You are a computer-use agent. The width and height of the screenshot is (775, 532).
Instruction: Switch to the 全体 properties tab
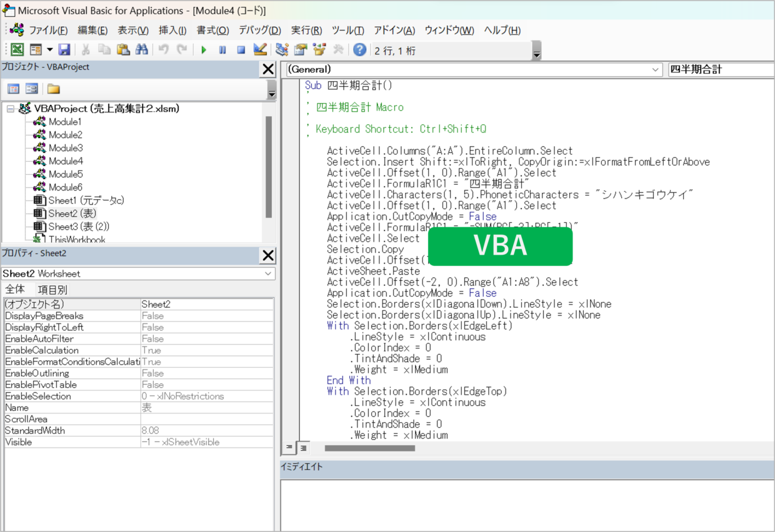click(15, 290)
